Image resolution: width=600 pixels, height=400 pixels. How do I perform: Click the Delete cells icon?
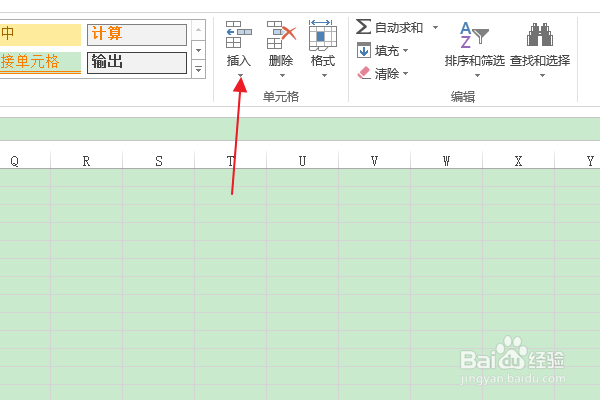(281, 35)
